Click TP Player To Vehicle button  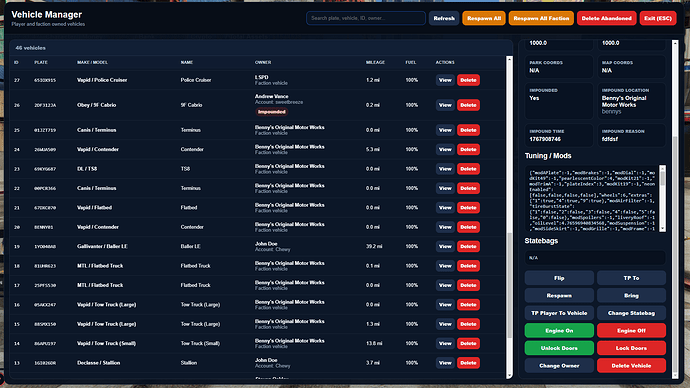pyautogui.click(x=559, y=313)
